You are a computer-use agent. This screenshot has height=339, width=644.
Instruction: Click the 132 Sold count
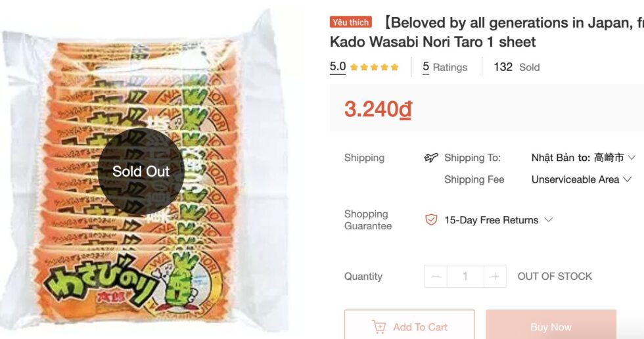[x=516, y=67]
